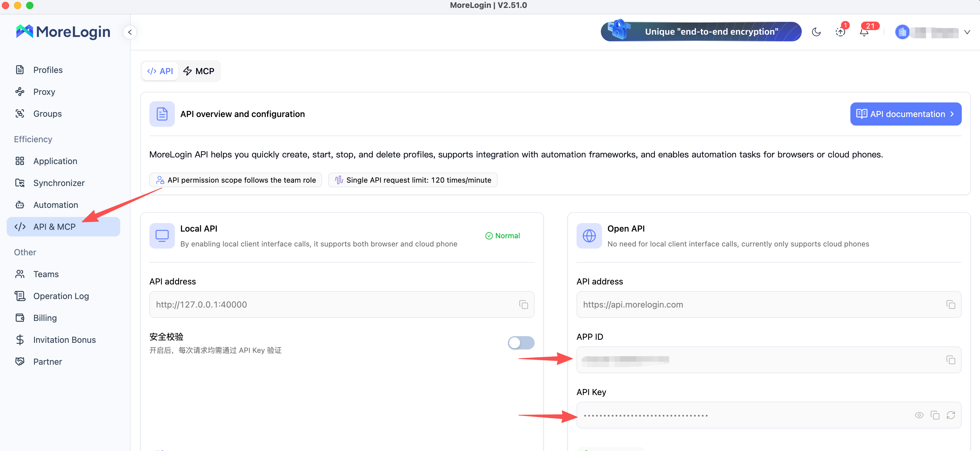Click the request limit 120 times/minute tag

pyautogui.click(x=412, y=180)
